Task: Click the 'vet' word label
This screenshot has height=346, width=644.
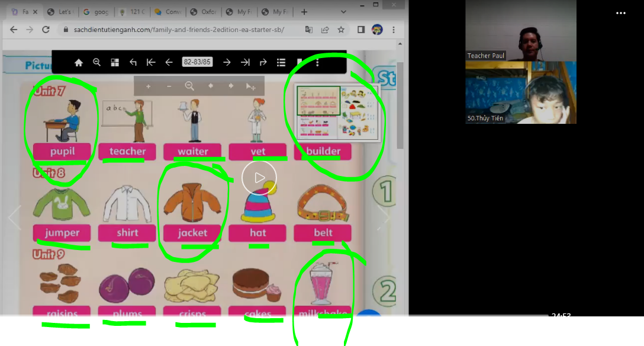Action: [257, 151]
